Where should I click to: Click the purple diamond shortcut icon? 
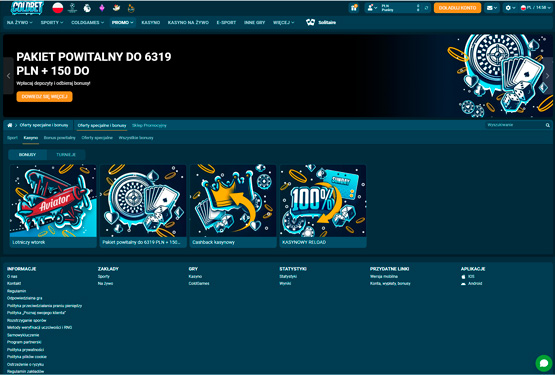click(x=102, y=8)
